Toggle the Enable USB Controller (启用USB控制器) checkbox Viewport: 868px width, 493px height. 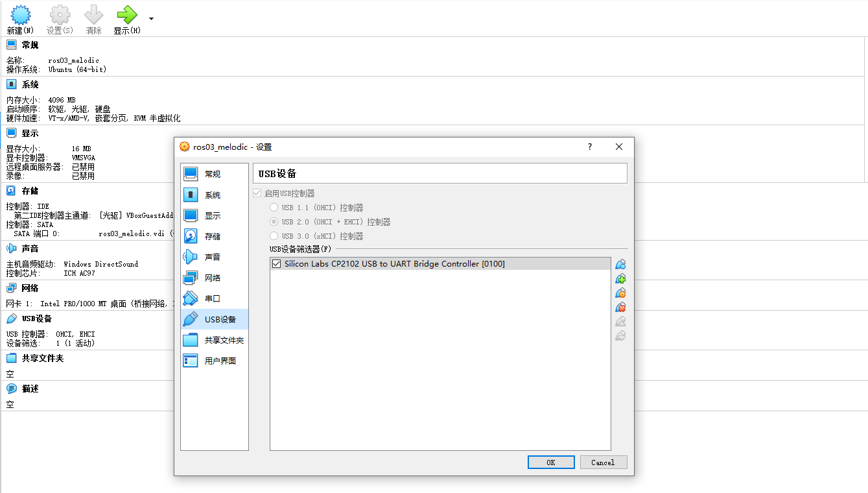[258, 193]
